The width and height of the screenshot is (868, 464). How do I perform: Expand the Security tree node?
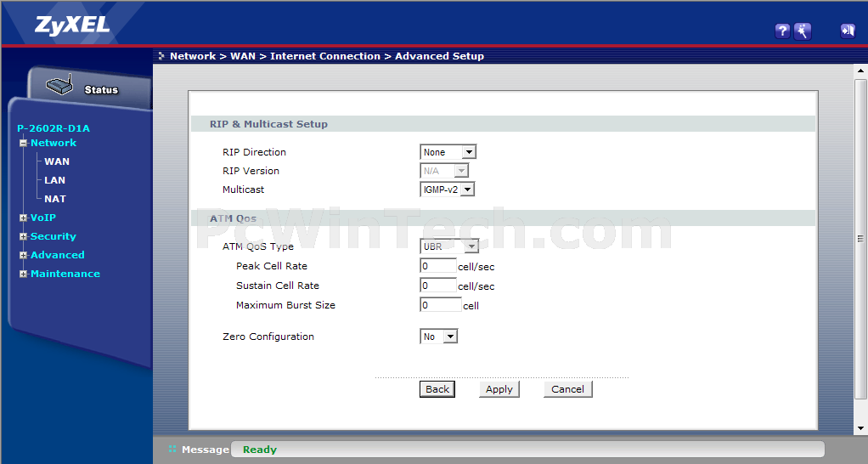(x=23, y=237)
